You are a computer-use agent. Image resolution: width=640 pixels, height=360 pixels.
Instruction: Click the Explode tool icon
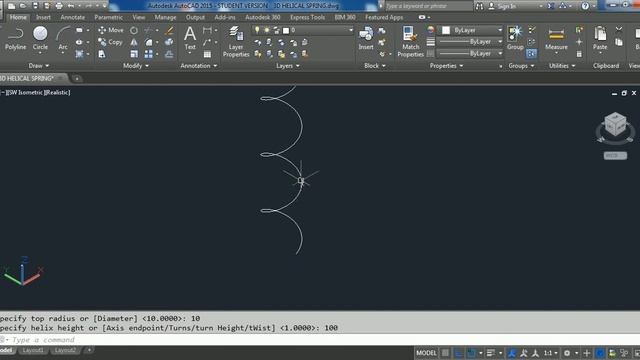click(169, 42)
